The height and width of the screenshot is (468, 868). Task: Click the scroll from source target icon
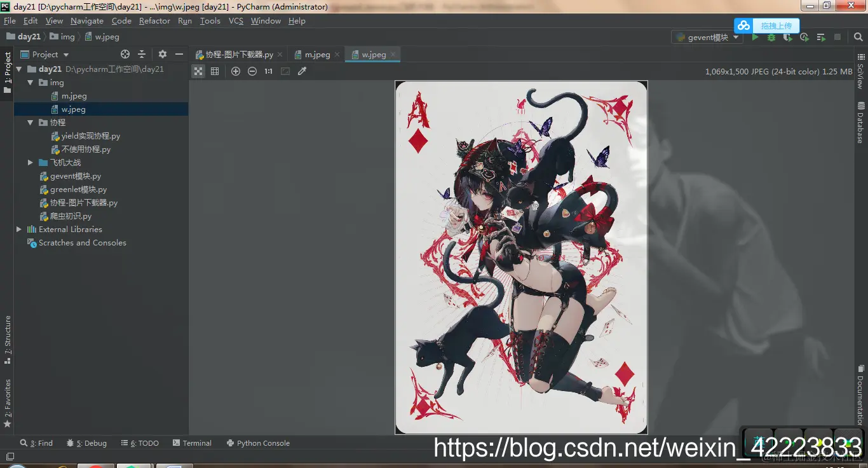pos(125,54)
